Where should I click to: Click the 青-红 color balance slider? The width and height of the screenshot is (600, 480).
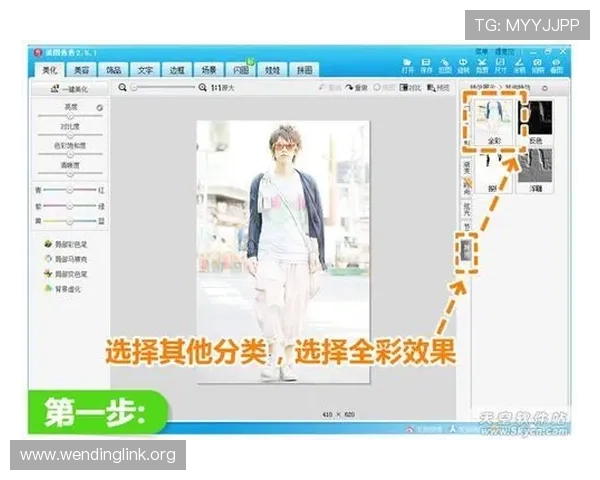(70, 190)
